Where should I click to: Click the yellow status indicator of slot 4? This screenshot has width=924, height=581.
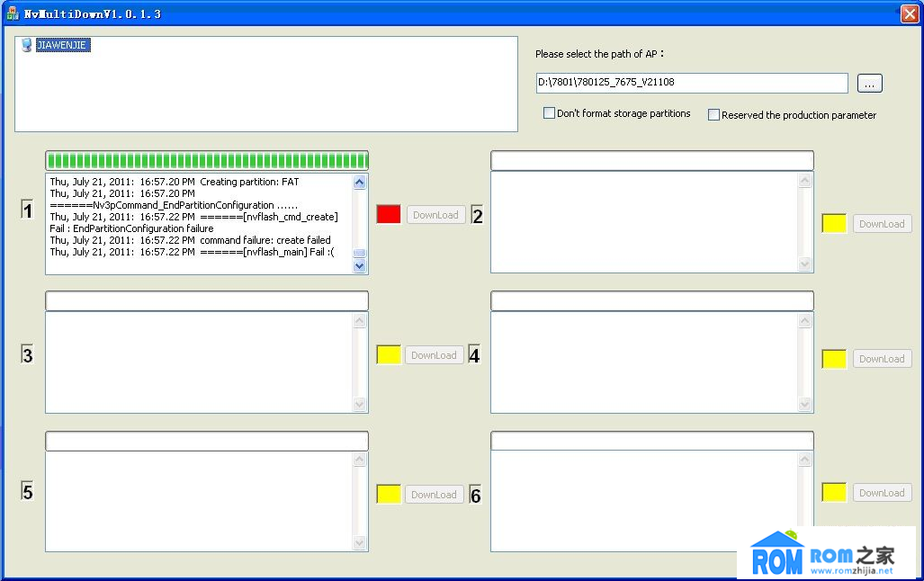[x=834, y=359]
